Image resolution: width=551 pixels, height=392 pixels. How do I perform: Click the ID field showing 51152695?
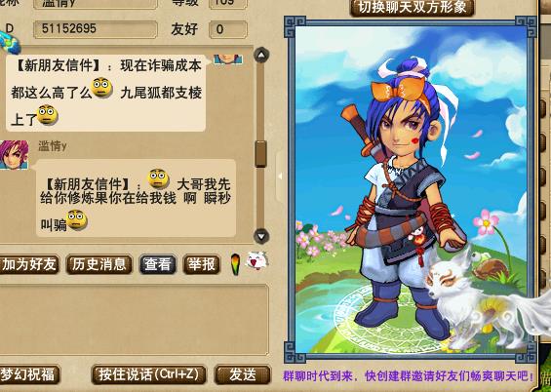96,29
